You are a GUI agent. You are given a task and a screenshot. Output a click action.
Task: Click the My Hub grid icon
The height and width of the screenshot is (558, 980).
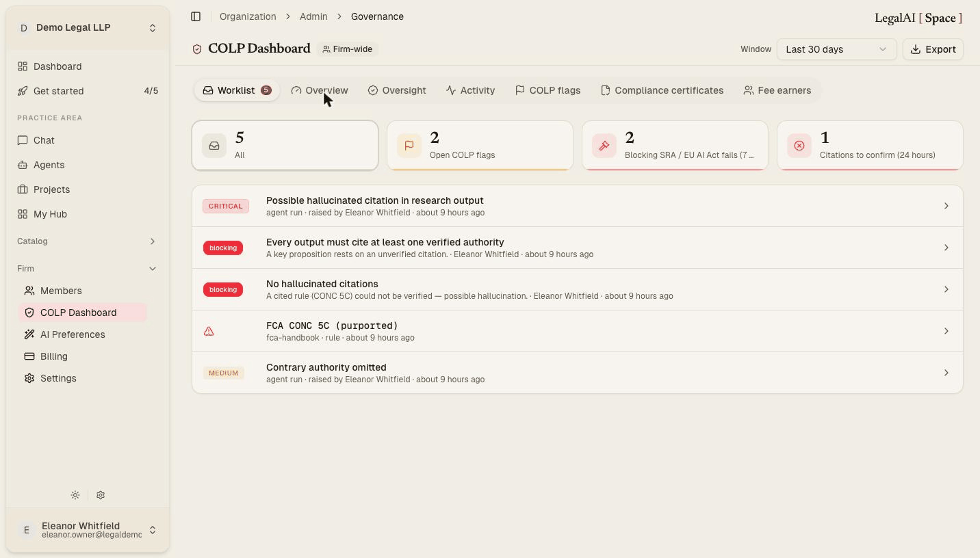tap(23, 214)
